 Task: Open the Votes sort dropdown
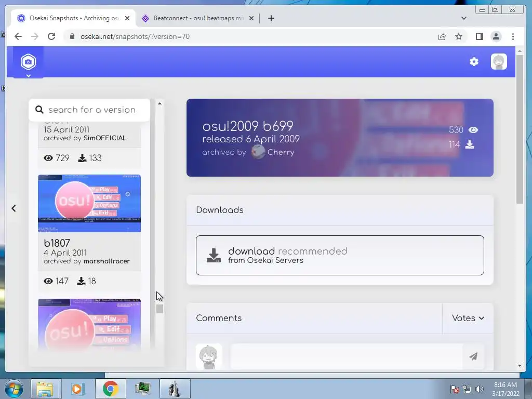[x=468, y=318]
